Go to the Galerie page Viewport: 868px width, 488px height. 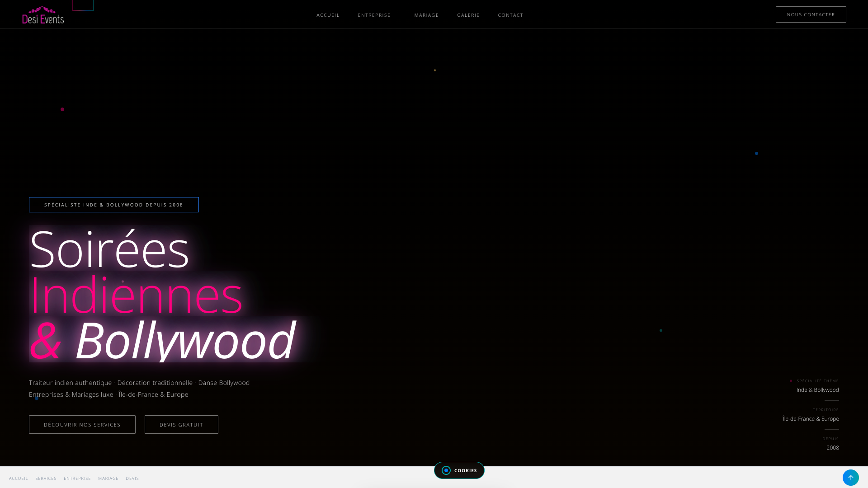pos(468,15)
